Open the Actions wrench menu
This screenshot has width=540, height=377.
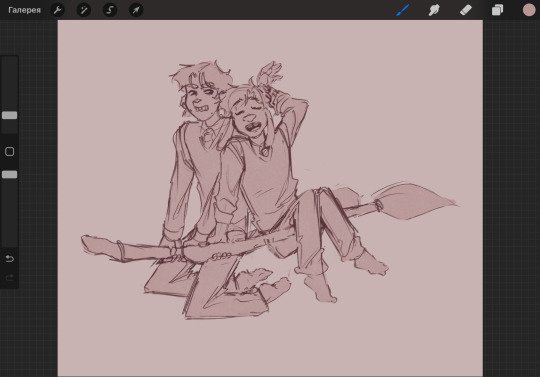click(58, 10)
